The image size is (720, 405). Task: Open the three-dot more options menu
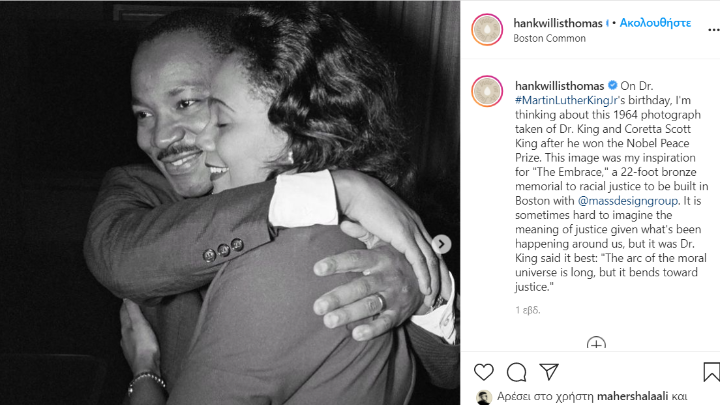713,30
